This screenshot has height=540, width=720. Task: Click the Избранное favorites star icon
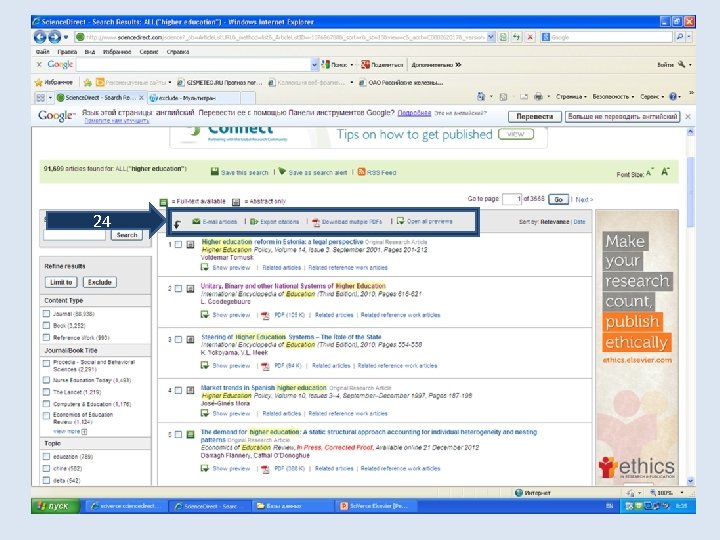coord(39,82)
